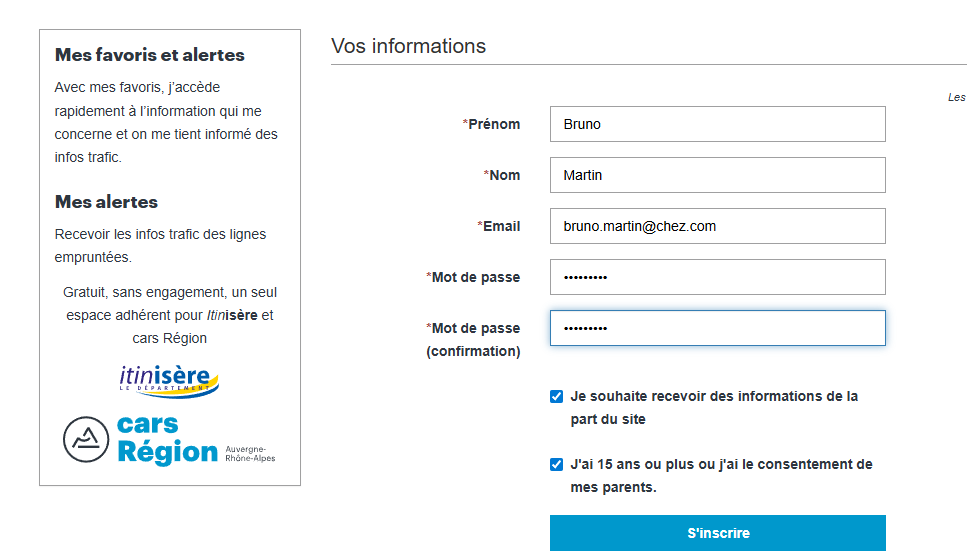Click the 'Je souhaite recevoir des informations' label text
The height and width of the screenshot is (555, 967).
[713, 407]
